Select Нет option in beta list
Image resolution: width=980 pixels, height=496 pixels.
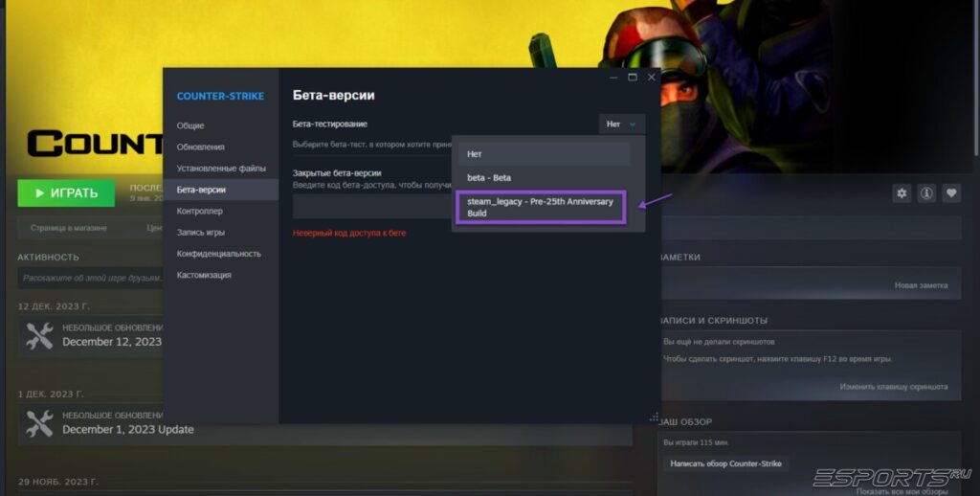pos(545,154)
